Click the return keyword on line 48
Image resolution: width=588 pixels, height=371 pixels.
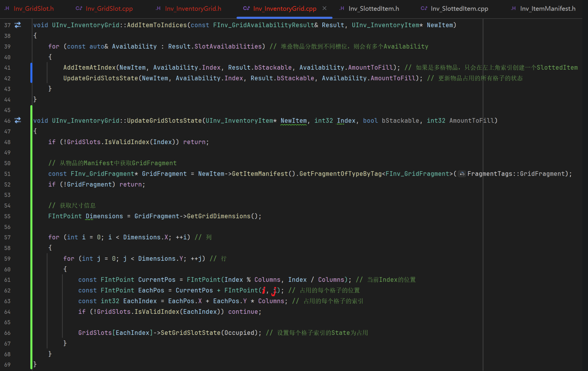194,142
